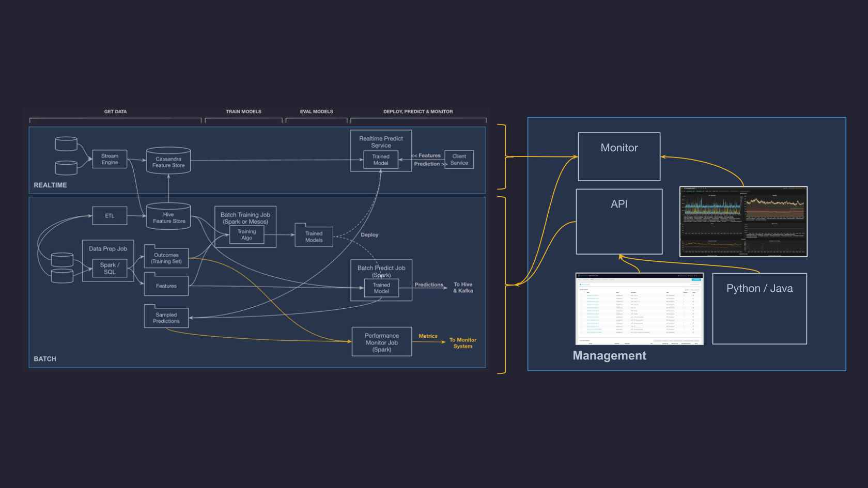Click the EVAL MODELS phase header
Viewport: 868px width, 488px height.
coord(316,112)
